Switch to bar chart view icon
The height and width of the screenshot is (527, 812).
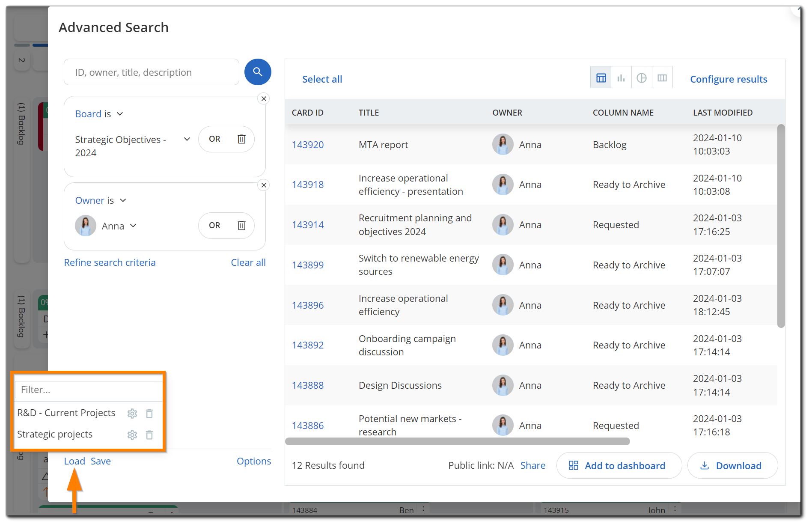[x=621, y=78]
